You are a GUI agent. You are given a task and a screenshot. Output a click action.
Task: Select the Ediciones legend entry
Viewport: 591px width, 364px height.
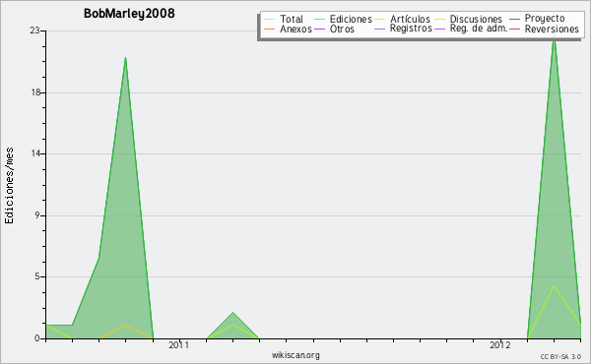pos(351,19)
